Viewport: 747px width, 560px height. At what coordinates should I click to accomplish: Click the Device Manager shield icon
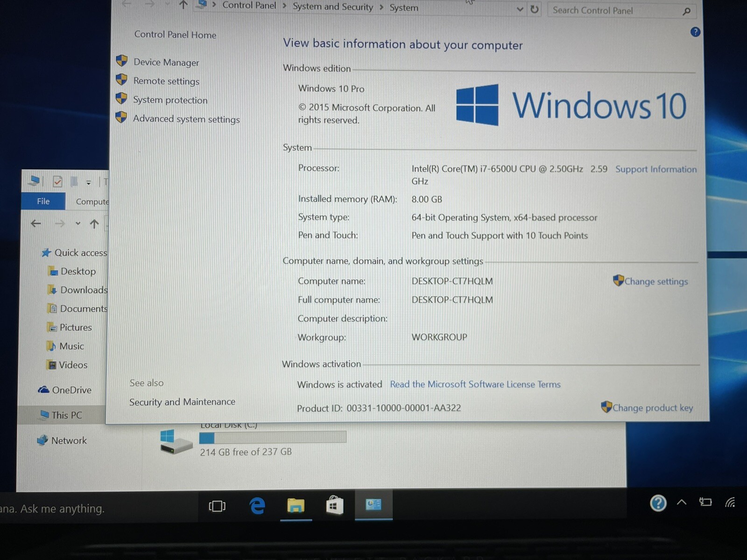pyautogui.click(x=122, y=61)
